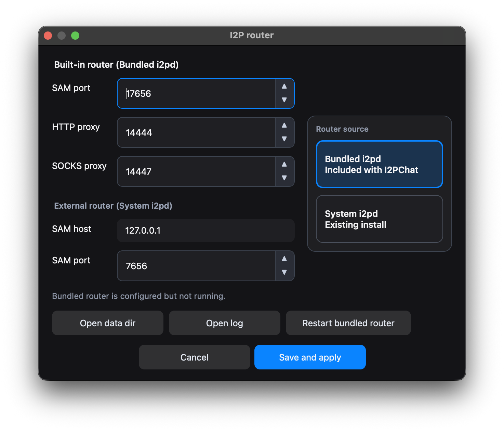The image size is (504, 431).
Task: Click the SAM host label
Action: click(x=72, y=229)
